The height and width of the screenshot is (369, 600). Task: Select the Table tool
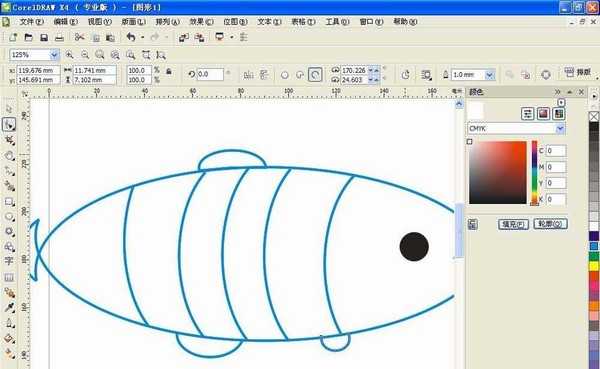click(x=9, y=277)
